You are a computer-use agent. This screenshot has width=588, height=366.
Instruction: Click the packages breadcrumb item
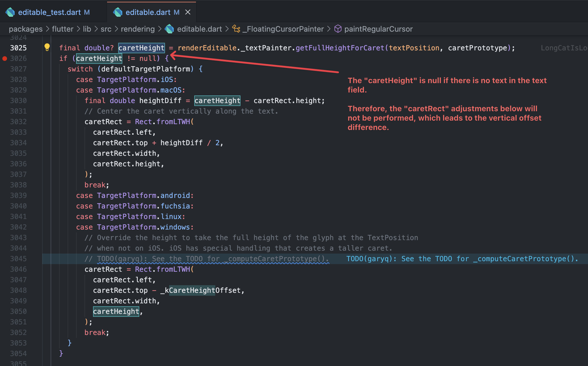coord(26,29)
